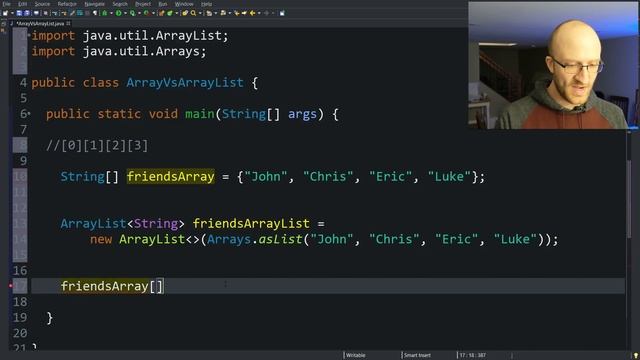Click the tip lightbulb in status bar

point(635,356)
